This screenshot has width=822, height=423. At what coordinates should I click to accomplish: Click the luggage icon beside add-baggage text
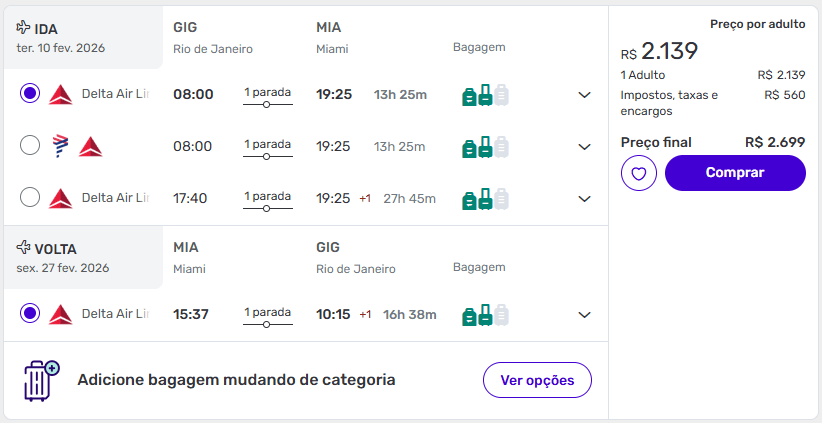pos(41,380)
